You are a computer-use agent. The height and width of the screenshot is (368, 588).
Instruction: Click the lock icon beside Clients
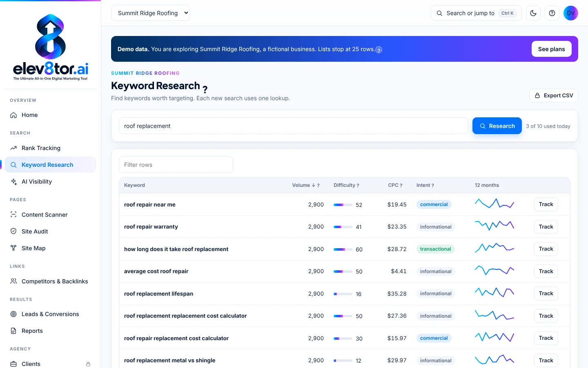[x=88, y=364]
